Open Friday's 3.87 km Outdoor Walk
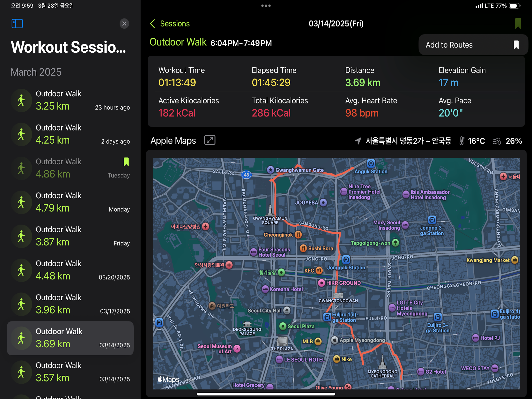 70,236
